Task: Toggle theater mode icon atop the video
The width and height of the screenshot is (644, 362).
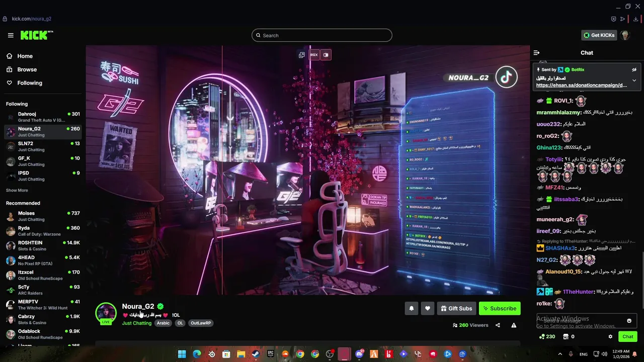Action: 326,55
